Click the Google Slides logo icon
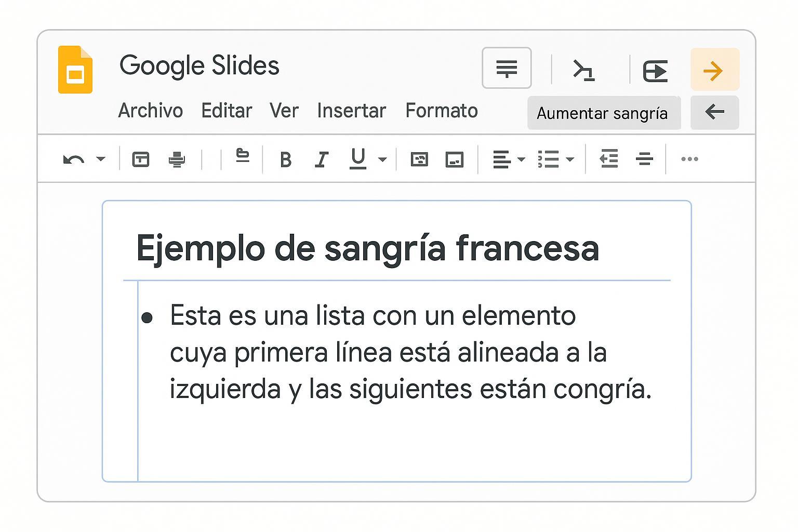 click(75, 70)
